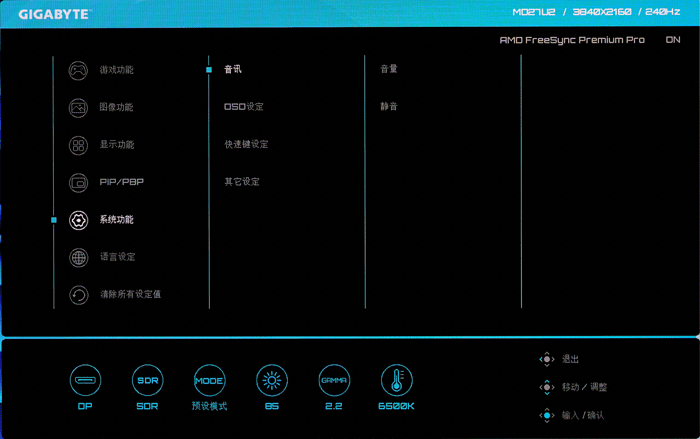Open the 游戏功能 menu label
This screenshot has height=439, width=700.
point(117,70)
